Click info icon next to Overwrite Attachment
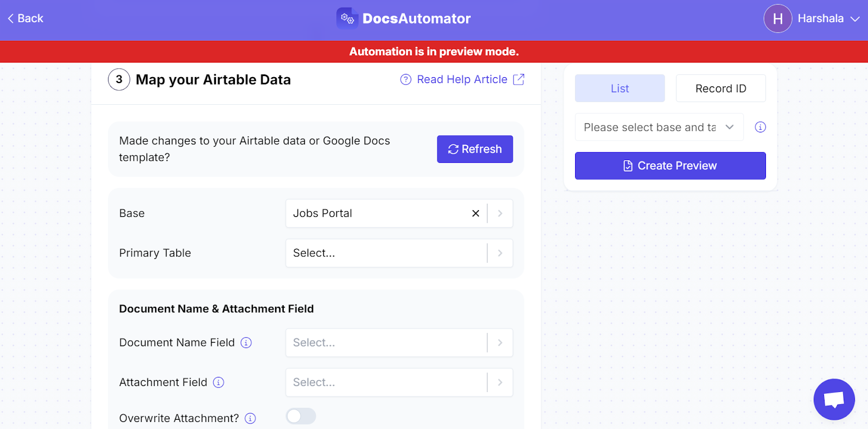This screenshot has width=868, height=429. 250,418
